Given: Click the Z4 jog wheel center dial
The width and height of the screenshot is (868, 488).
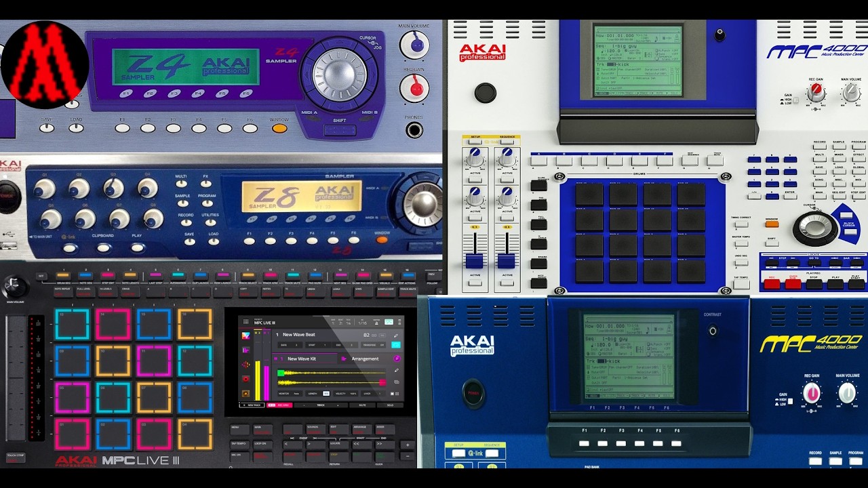Looking at the screenshot, I should [x=339, y=74].
